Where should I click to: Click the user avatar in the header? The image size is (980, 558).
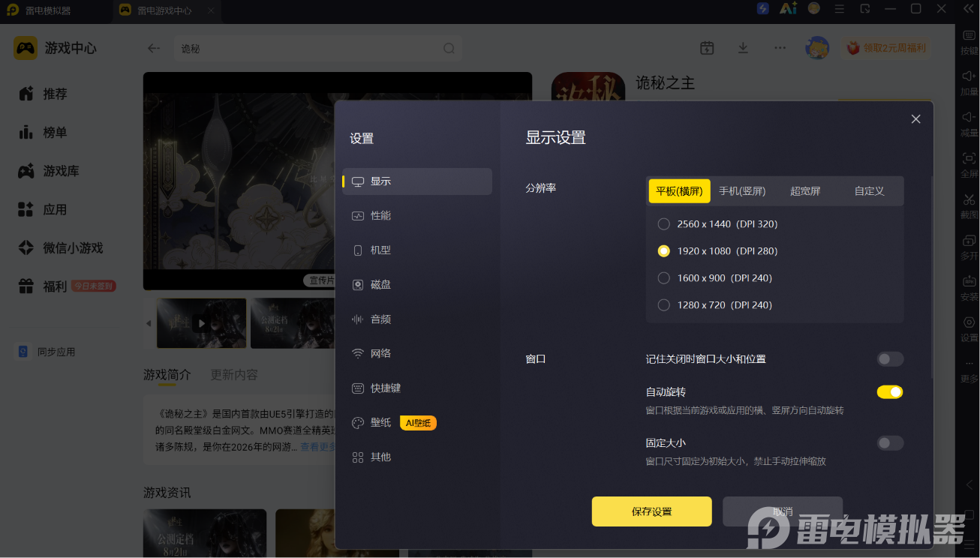coord(817,48)
